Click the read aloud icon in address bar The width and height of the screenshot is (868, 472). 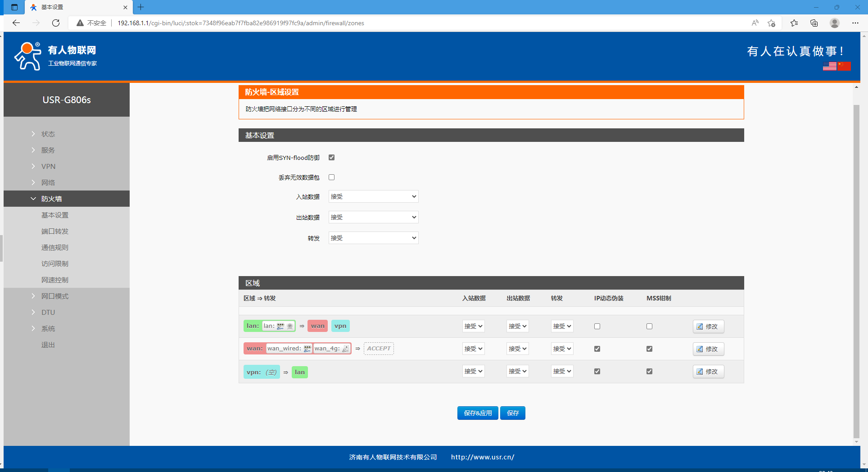click(x=755, y=23)
